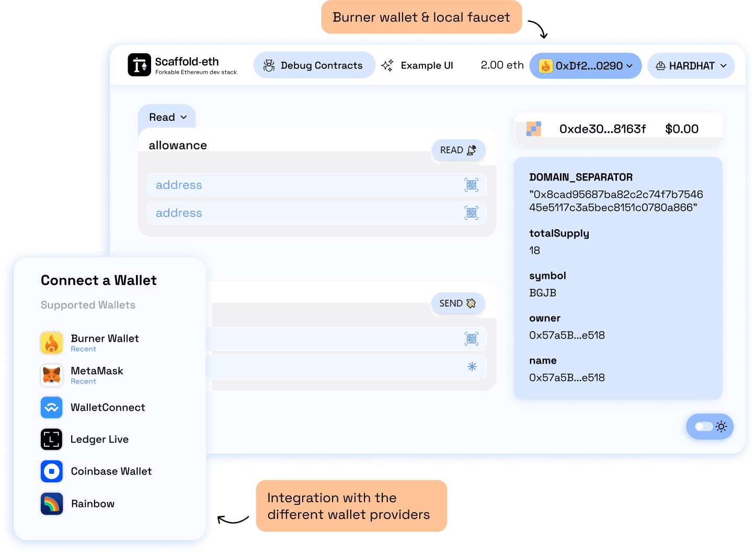The height and width of the screenshot is (554, 756).
Task: Click the bug icon in Debug Contracts
Action: click(x=269, y=65)
